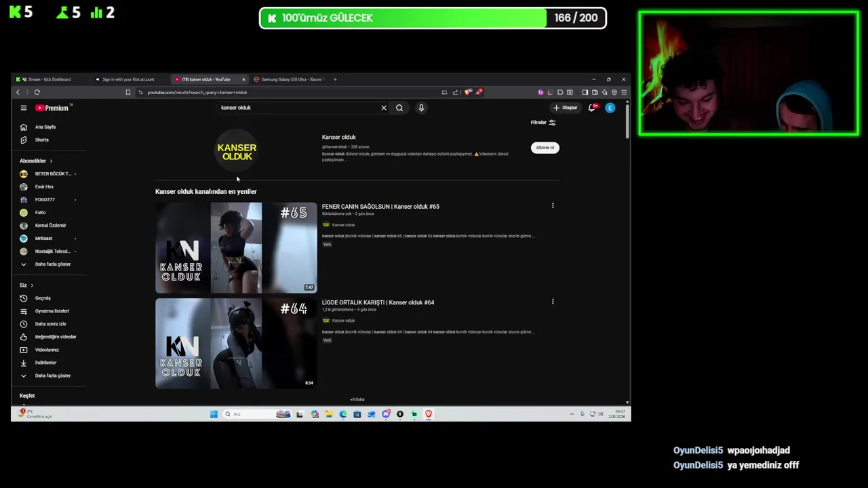
Task: Open the browser main menu
Action: pyautogui.click(x=624, y=92)
